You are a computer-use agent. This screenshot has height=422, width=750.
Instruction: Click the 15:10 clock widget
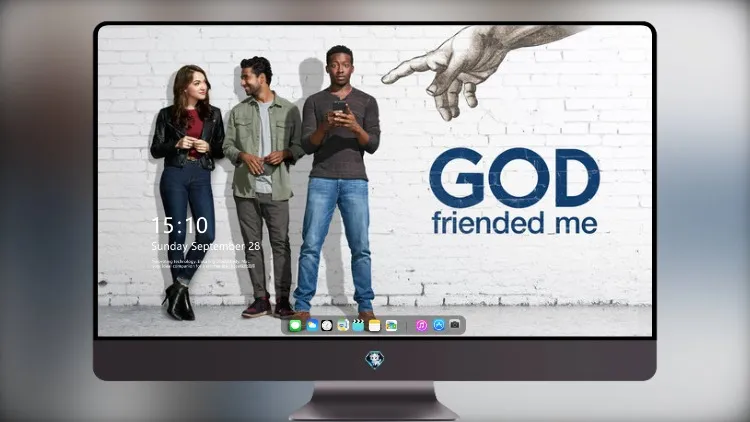point(180,225)
